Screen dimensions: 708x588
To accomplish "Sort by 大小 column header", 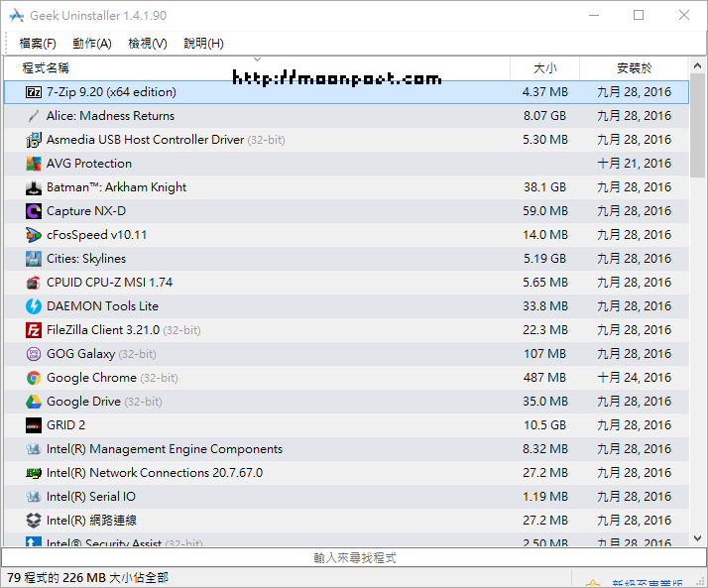I will tap(544, 68).
